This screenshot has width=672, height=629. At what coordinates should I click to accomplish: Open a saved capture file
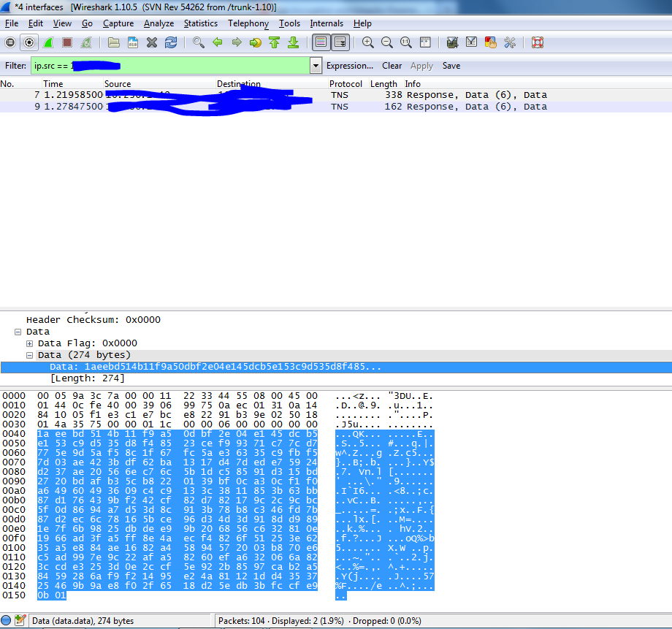(113, 42)
